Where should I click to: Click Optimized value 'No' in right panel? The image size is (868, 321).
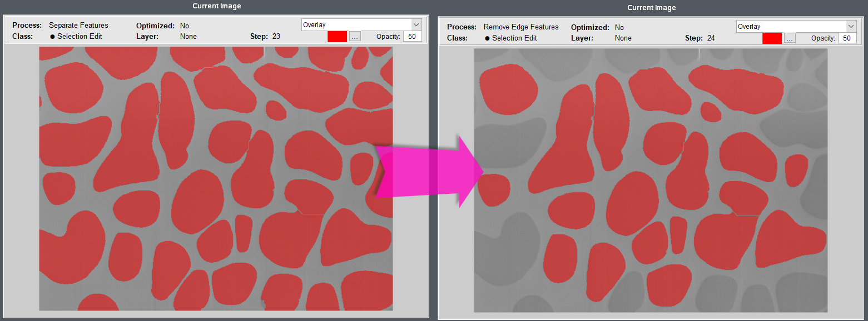point(619,27)
